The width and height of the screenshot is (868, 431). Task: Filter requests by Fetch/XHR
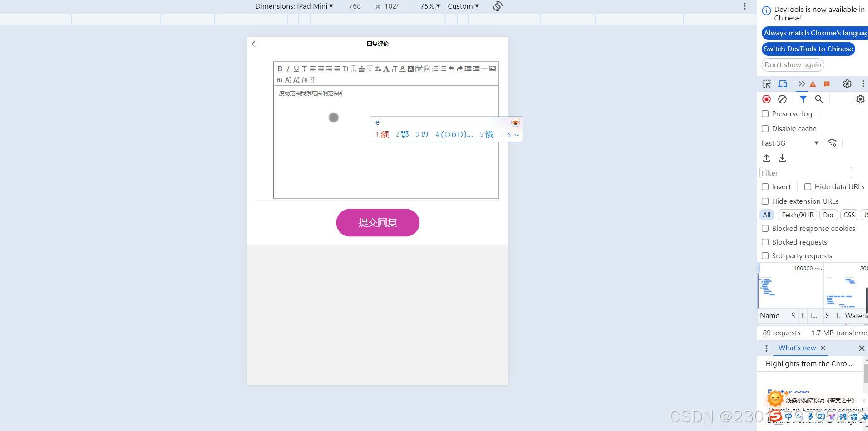click(798, 215)
